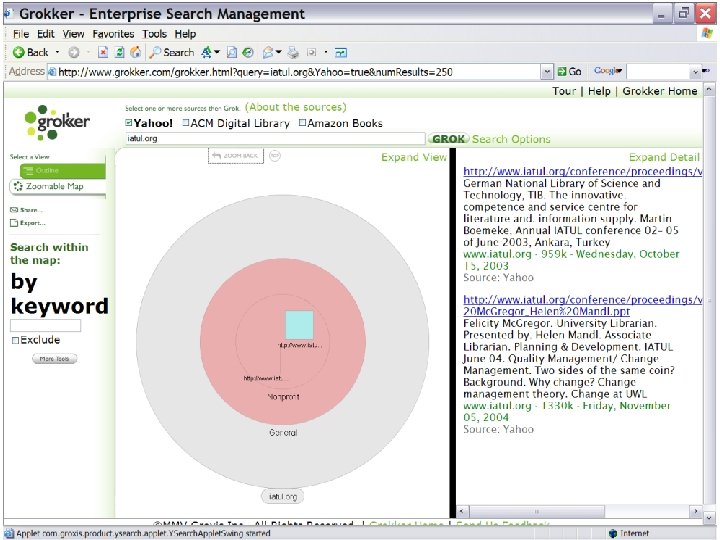Select the cyan square document in the map

click(x=299, y=325)
